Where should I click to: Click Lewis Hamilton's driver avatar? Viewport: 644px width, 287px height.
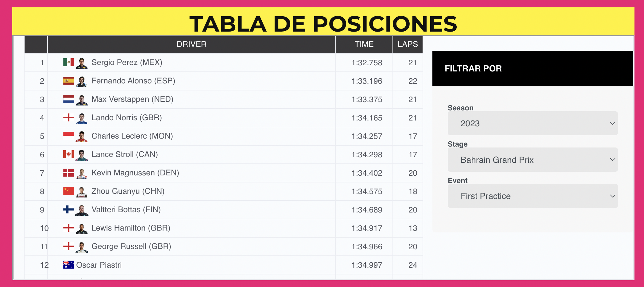[x=82, y=228]
